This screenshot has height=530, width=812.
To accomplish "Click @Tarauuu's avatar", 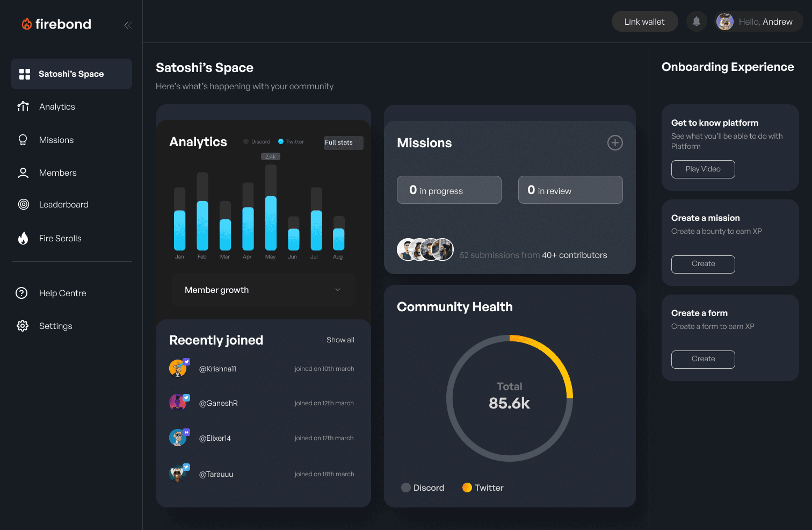I will [178, 474].
